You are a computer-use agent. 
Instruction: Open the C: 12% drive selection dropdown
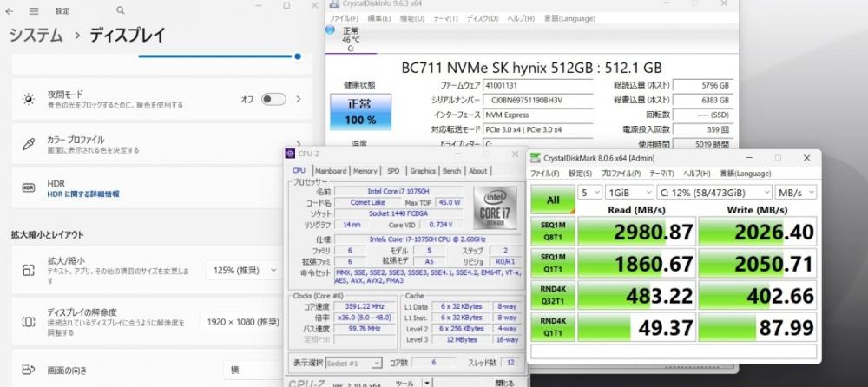point(714,192)
